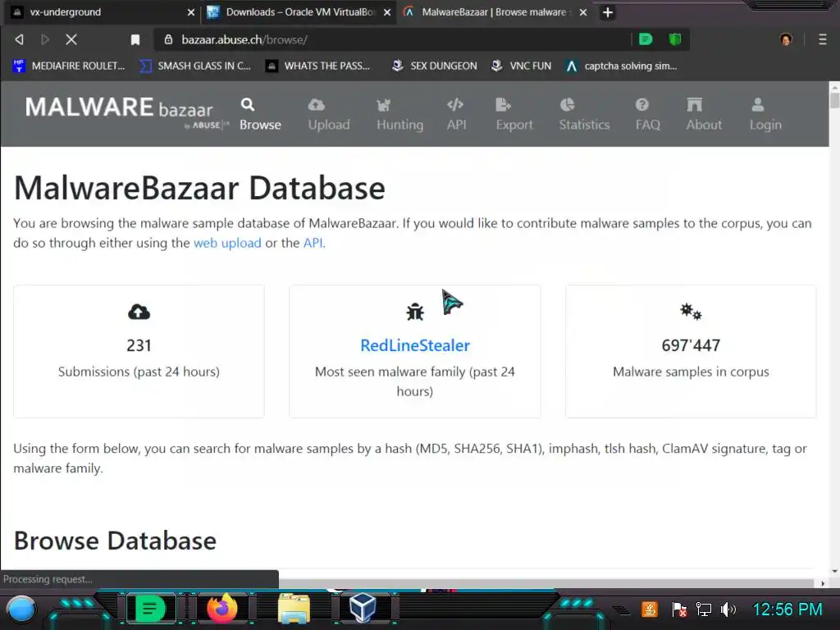Bookmark this page with the bookmark icon
The image size is (840, 630).
[x=135, y=39]
